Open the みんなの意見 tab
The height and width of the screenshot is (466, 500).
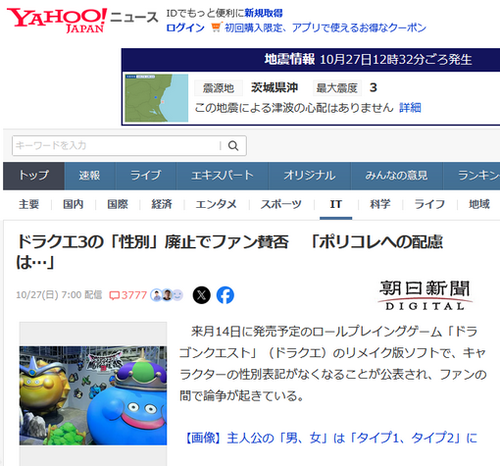(397, 176)
